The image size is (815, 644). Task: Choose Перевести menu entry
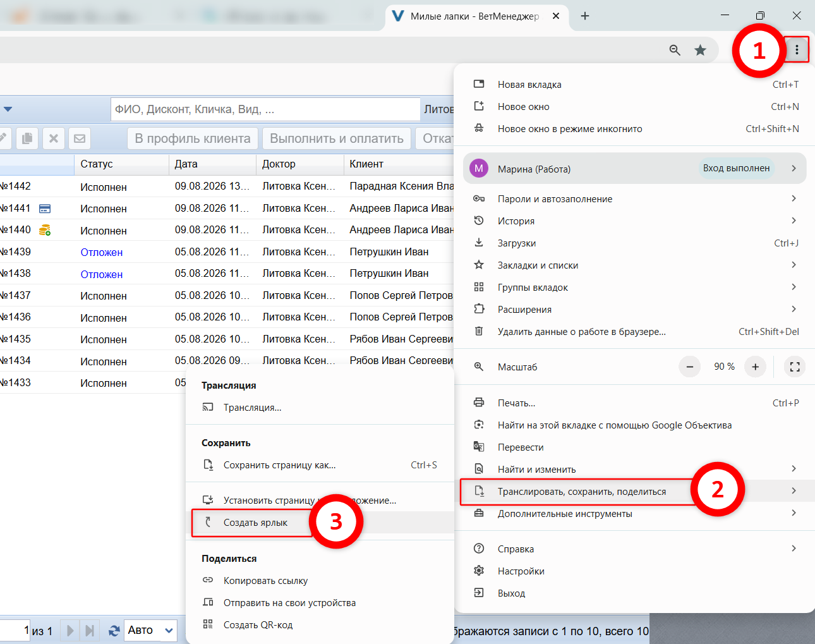point(634,447)
